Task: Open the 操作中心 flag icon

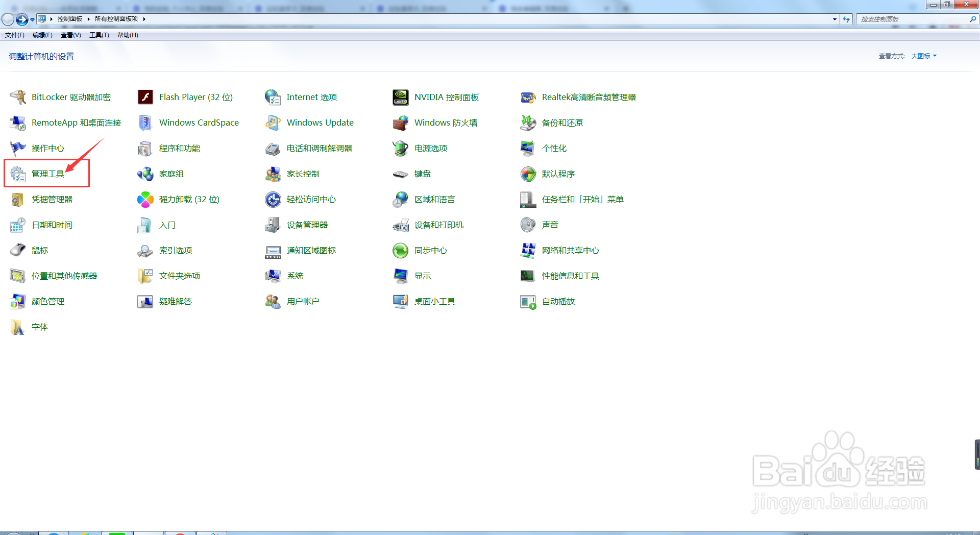Action: pos(18,148)
